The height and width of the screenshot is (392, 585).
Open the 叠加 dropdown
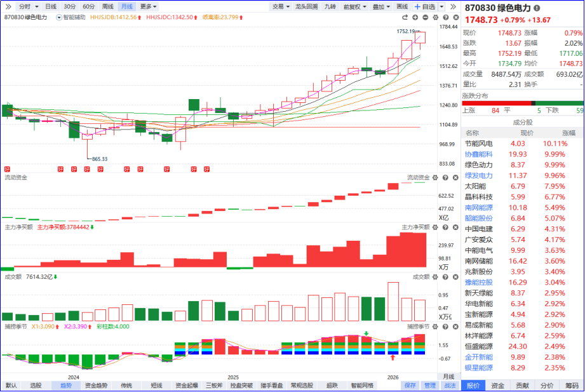(381, 7)
